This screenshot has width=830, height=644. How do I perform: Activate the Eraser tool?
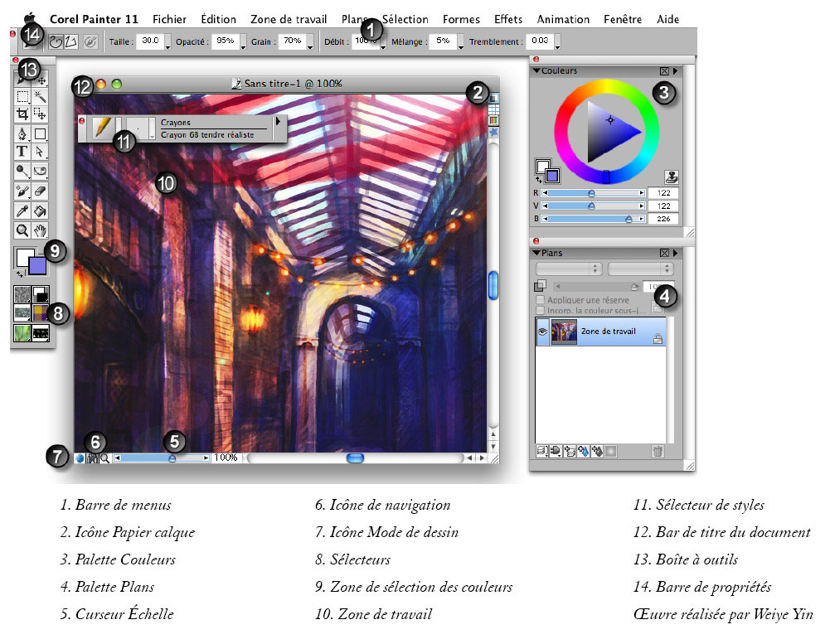[41, 191]
